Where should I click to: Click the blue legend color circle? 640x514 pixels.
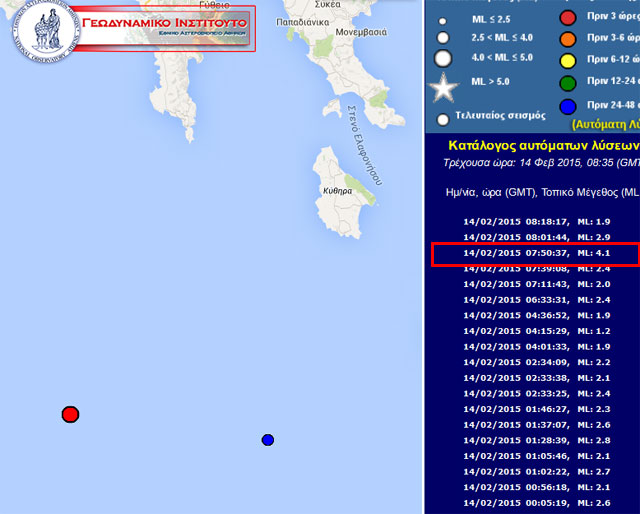click(x=567, y=105)
